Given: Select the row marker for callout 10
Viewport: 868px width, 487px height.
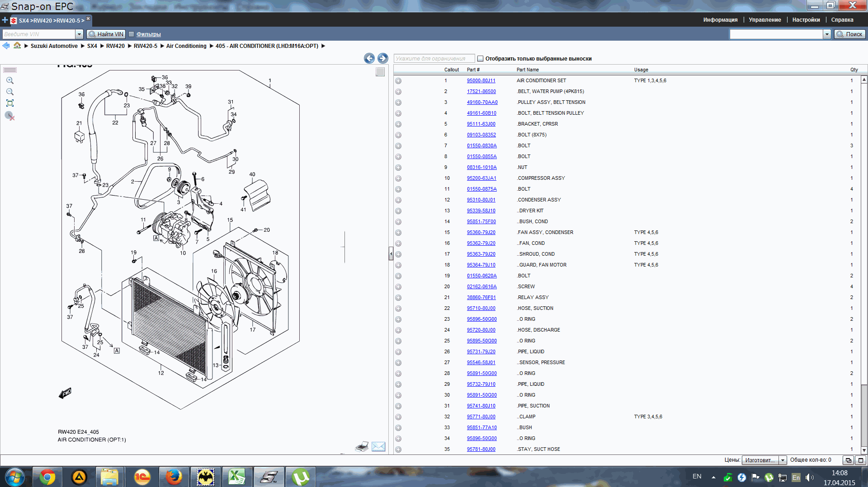Looking at the screenshot, I should coord(398,178).
